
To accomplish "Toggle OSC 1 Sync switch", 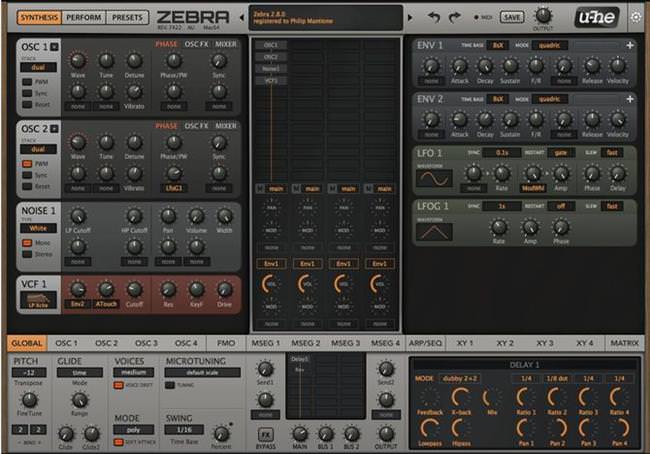I will (x=27, y=93).
